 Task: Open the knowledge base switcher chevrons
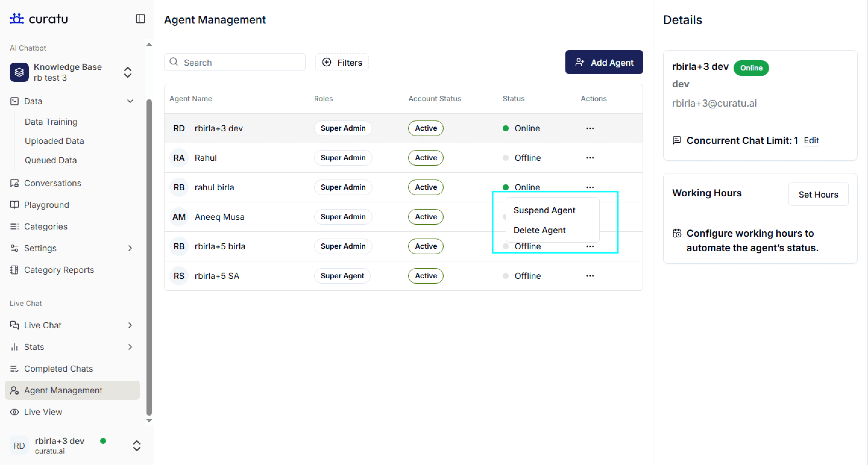pyautogui.click(x=128, y=72)
